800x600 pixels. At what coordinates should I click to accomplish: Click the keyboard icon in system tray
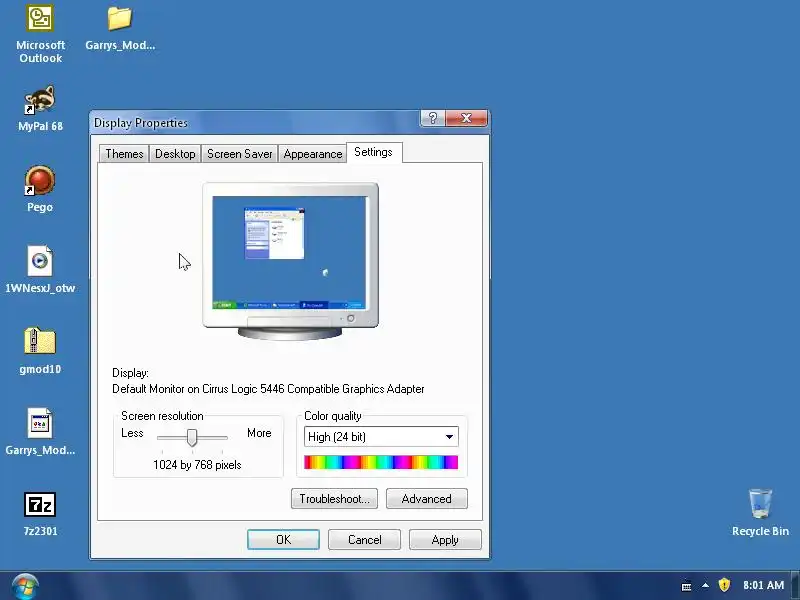pos(686,586)
